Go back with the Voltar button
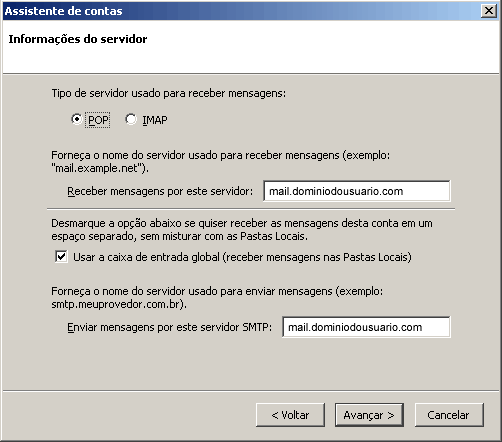 (290, 415)
